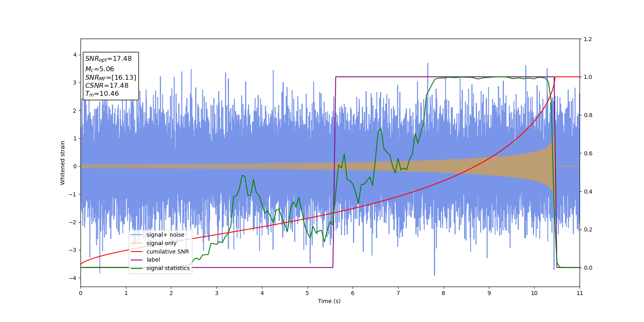
Task: Click the right-axis tick label 0.0
Action: click(588, 268)
